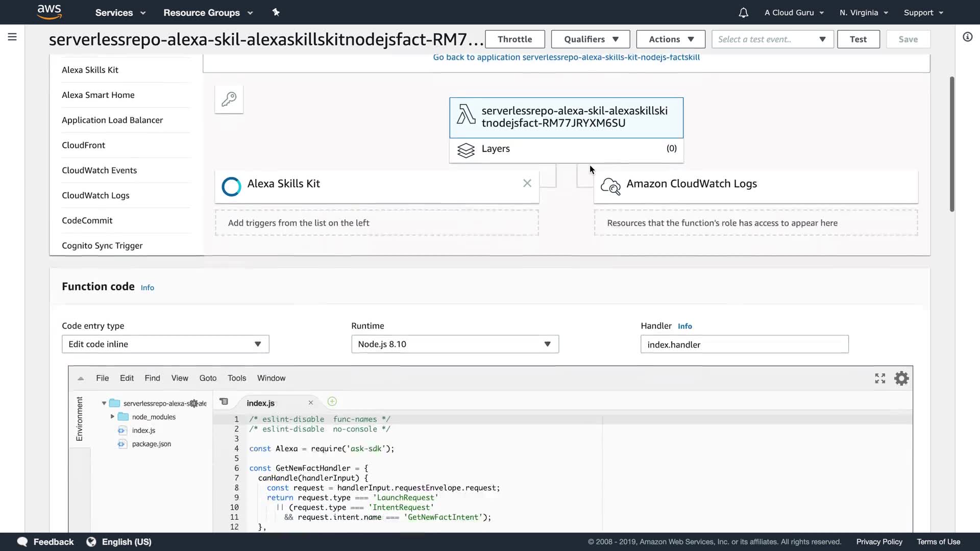Add new editor tab with plus icon

(x=332, y=402)
